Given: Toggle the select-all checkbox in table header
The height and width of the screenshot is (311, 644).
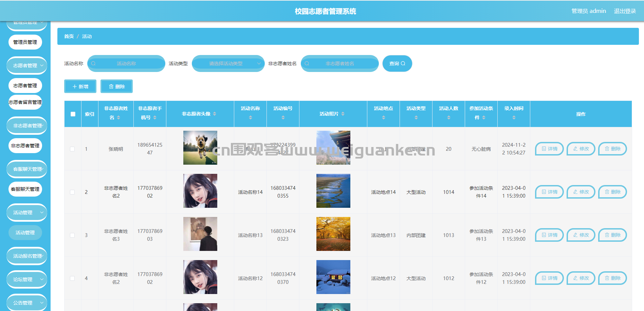Looking at the screenshot, I should pyautogui.click(x=73, y=114).
